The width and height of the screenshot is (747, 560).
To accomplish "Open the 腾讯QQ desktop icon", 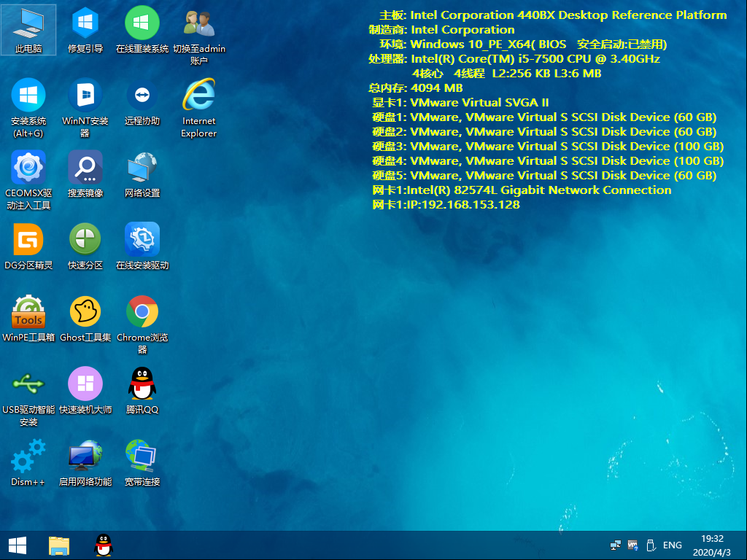I will [x=142, y=391].
